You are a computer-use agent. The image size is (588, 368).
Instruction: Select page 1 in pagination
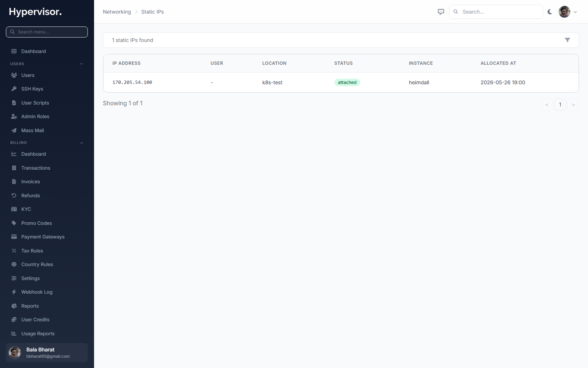[560, 105]
